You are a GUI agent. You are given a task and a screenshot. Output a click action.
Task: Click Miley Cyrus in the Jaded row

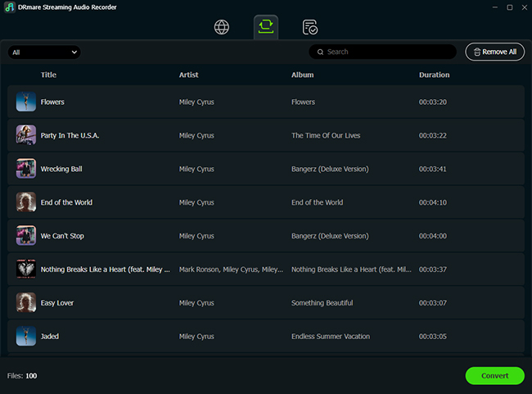pyautogui.click(x=196, y=337)
